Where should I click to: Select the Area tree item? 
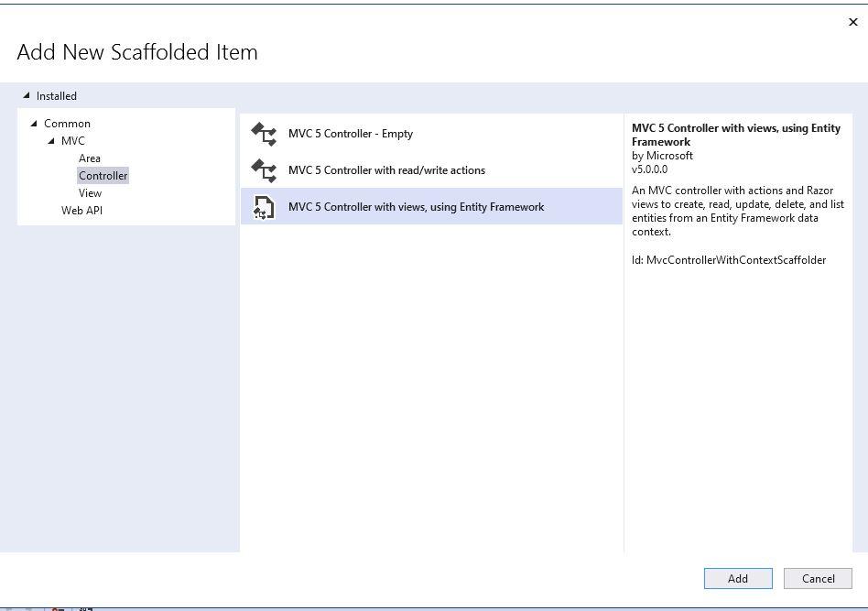click(89, 158)
